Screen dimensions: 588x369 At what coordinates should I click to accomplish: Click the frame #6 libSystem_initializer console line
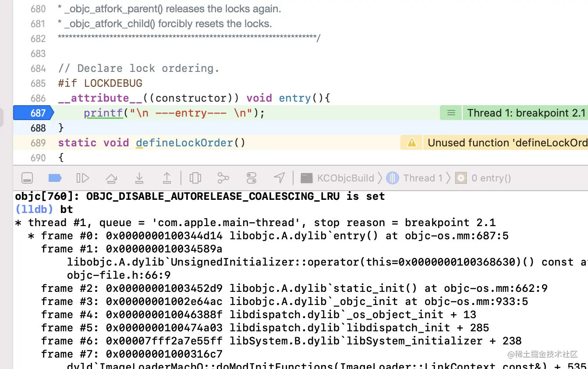click(281, 341)
